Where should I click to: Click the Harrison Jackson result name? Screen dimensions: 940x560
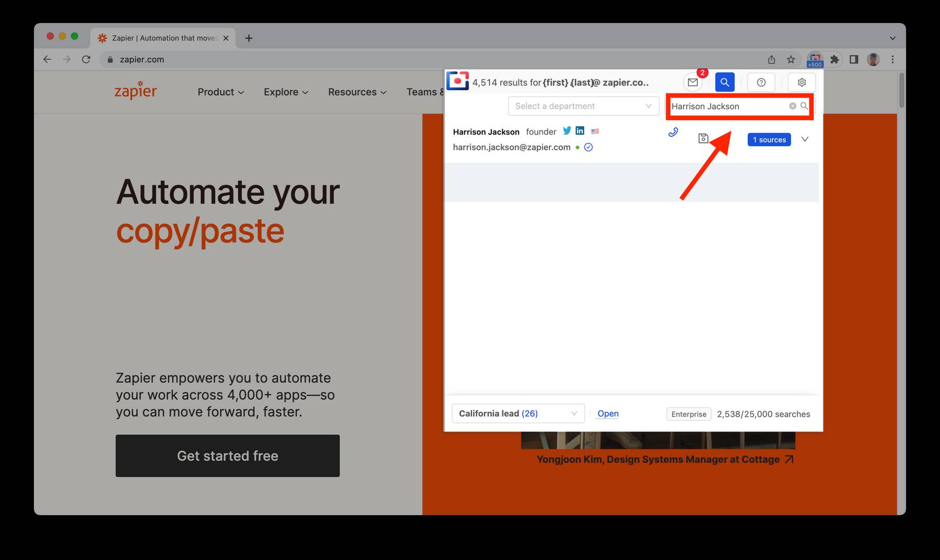click(486, 132)
